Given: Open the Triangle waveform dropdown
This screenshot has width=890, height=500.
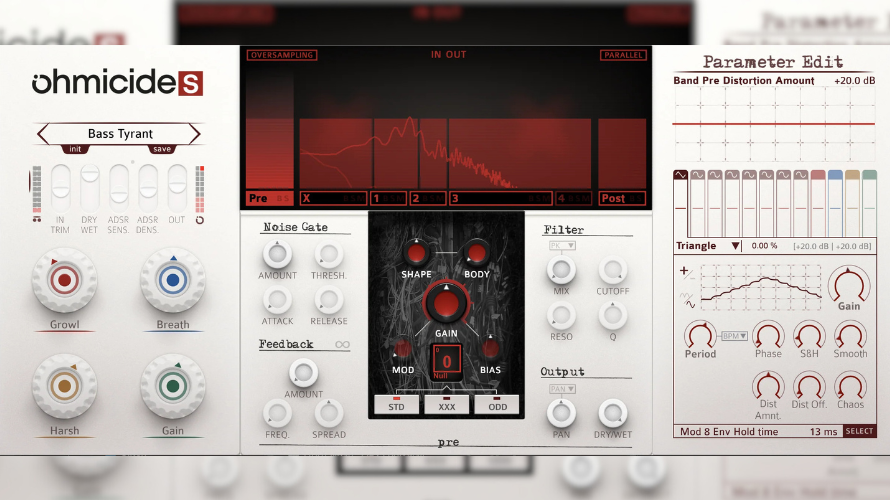Looking at the screenshot, I should click(x=707, y=246).
